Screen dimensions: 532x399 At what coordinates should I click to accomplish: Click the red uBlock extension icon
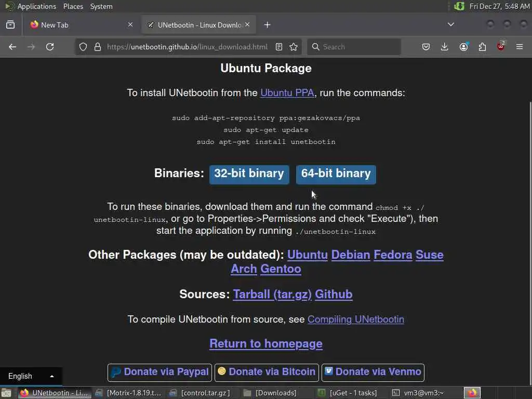click(x=501, y=46)
